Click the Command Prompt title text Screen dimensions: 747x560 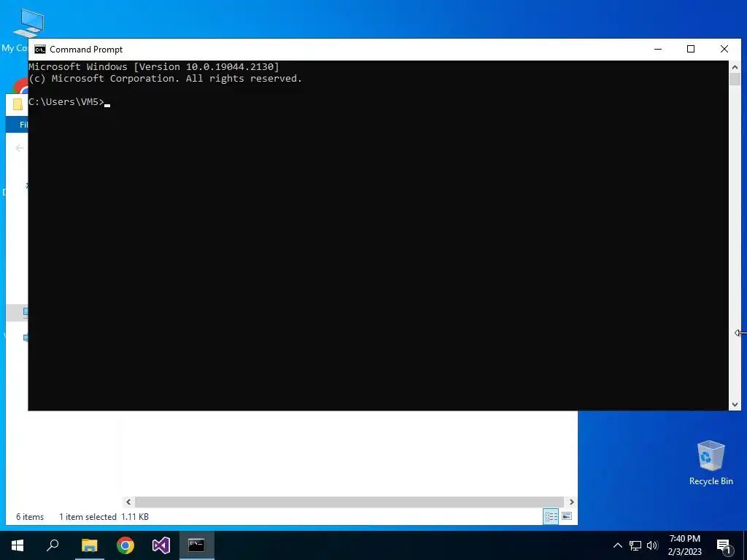pyautogui.click(x=86, y=50)
